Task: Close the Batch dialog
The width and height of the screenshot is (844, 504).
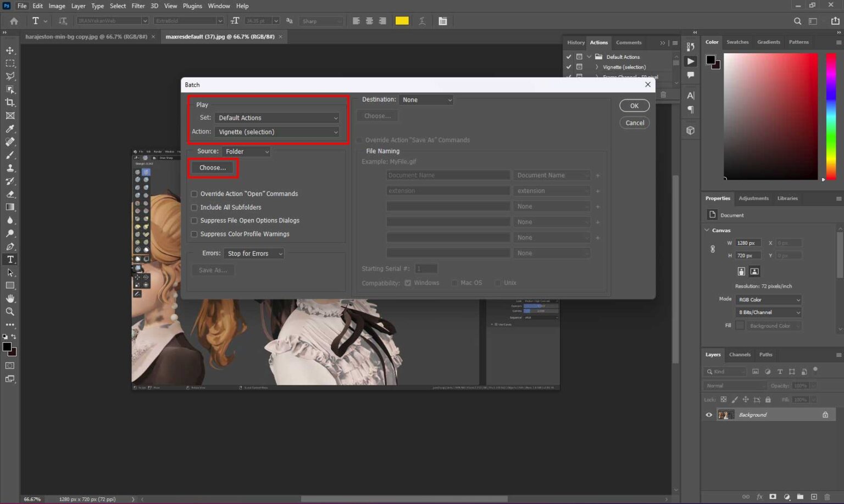Action: (x=648, y=85)
